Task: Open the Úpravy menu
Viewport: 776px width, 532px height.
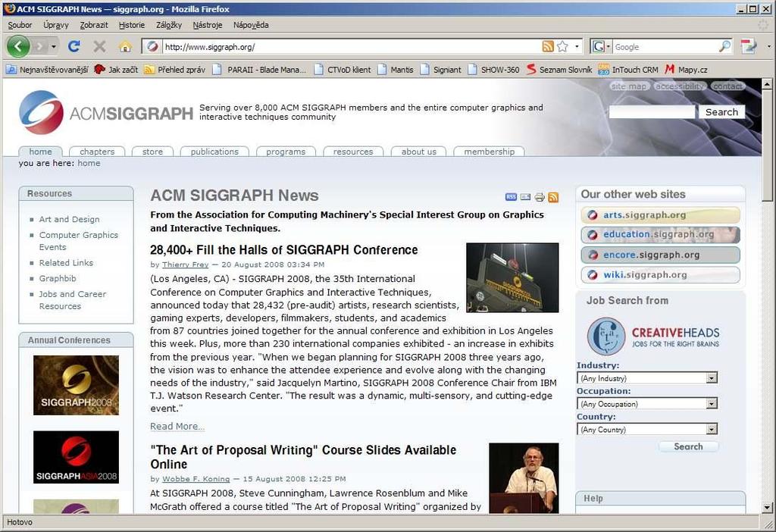Action: 55,25
